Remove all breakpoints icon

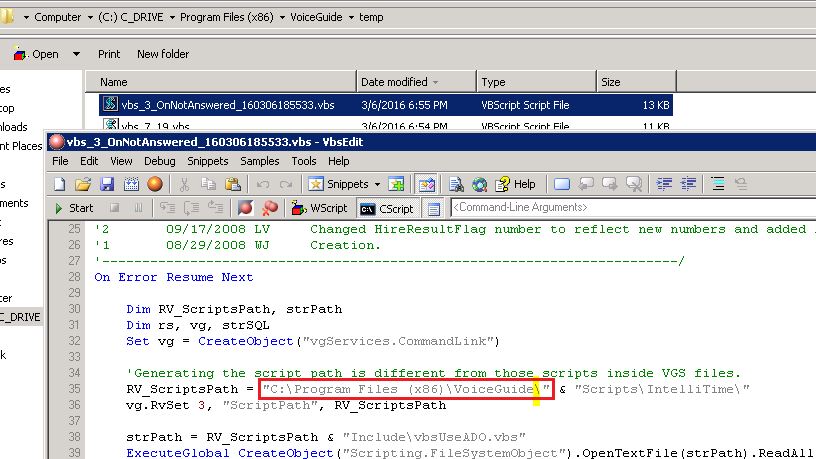pos(270,208)
